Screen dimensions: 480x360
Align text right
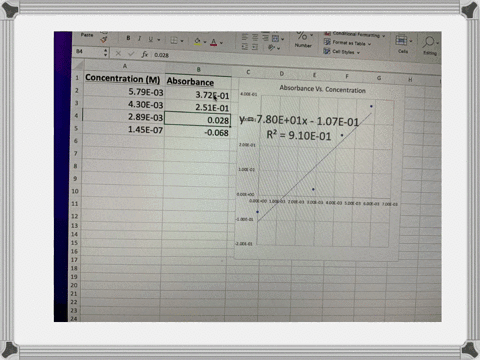tap(265, 38)
